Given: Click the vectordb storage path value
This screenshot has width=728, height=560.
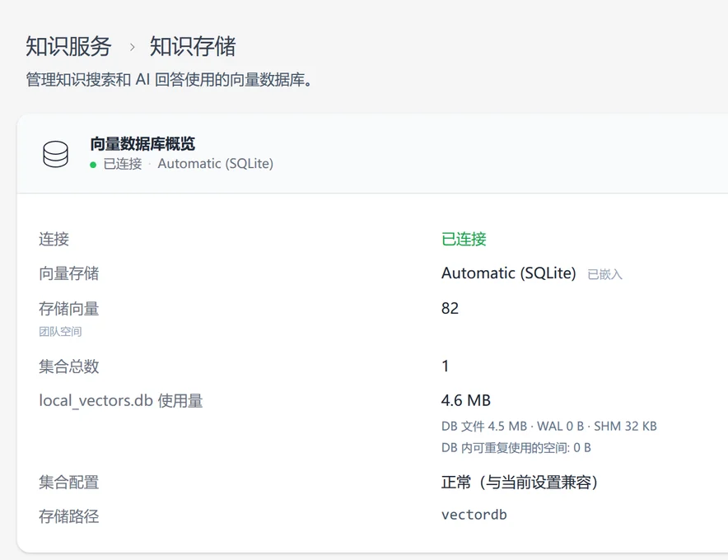Looking at the screenshot, I should pyautogui.click(x=474, y=515).
